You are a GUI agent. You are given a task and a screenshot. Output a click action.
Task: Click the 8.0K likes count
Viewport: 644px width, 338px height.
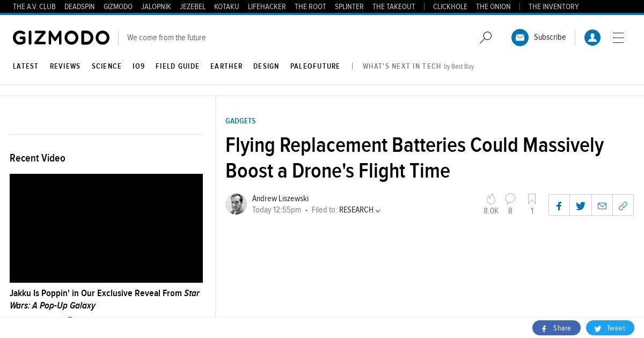click(491, 211)
